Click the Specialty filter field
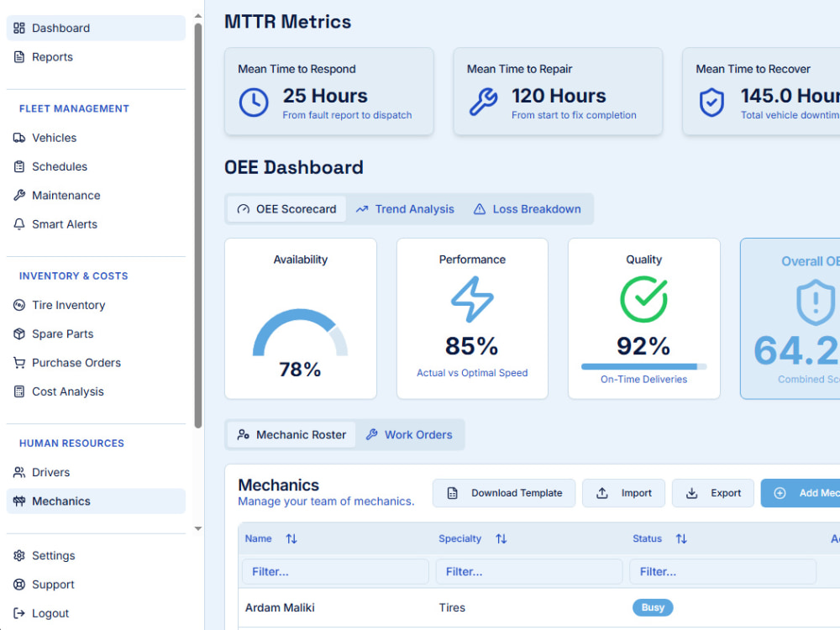 pyautogui.click(x=529, y=571)
